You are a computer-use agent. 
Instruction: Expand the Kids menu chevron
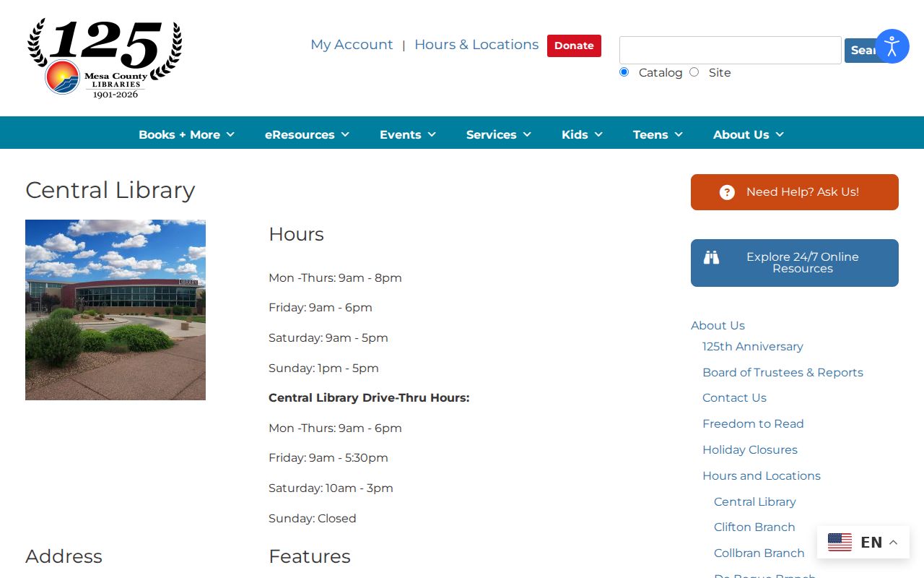(x=598, y=134)
